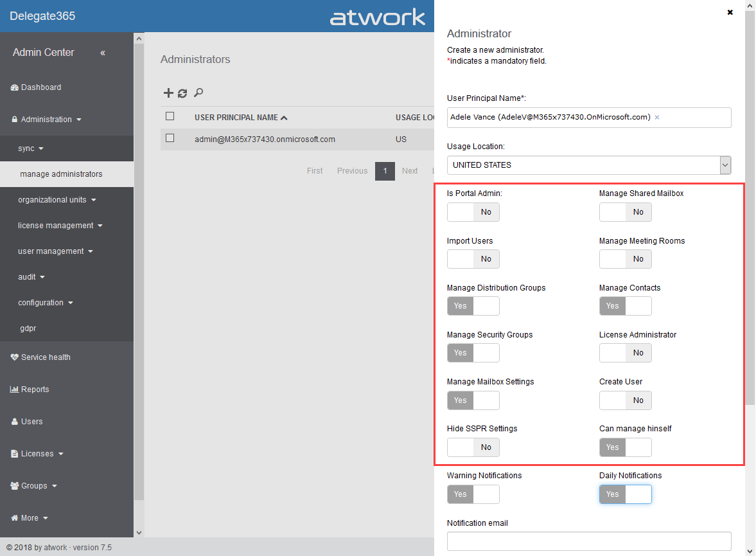Click the add administrator plus icon
The image size is (756, 556).
coord(168,93)
